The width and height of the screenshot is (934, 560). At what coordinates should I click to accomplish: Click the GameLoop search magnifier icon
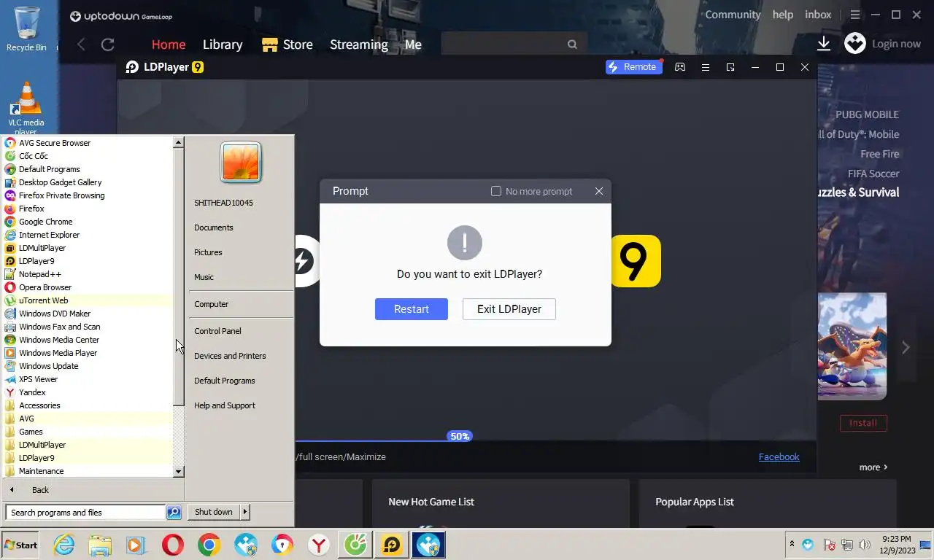(572, 44)
